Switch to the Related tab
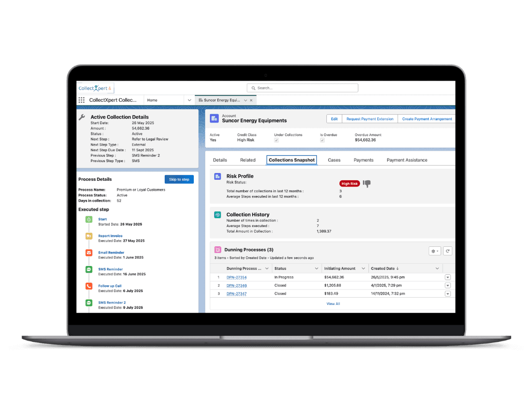The height and width of the screenshot is (399, 532). point(248,160)
